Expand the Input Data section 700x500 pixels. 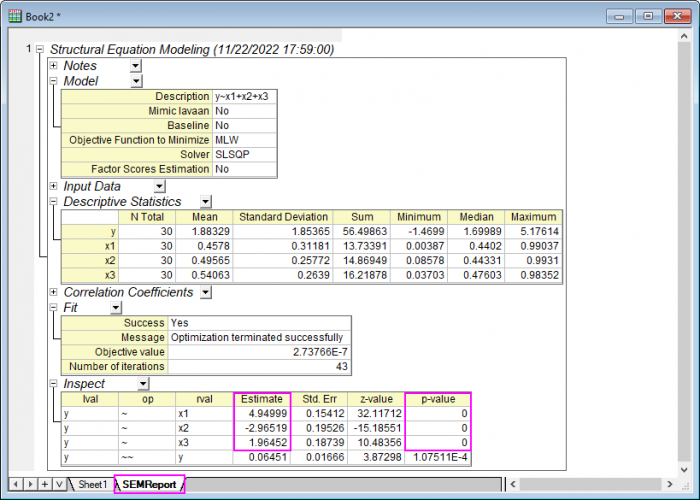[54, 186]
